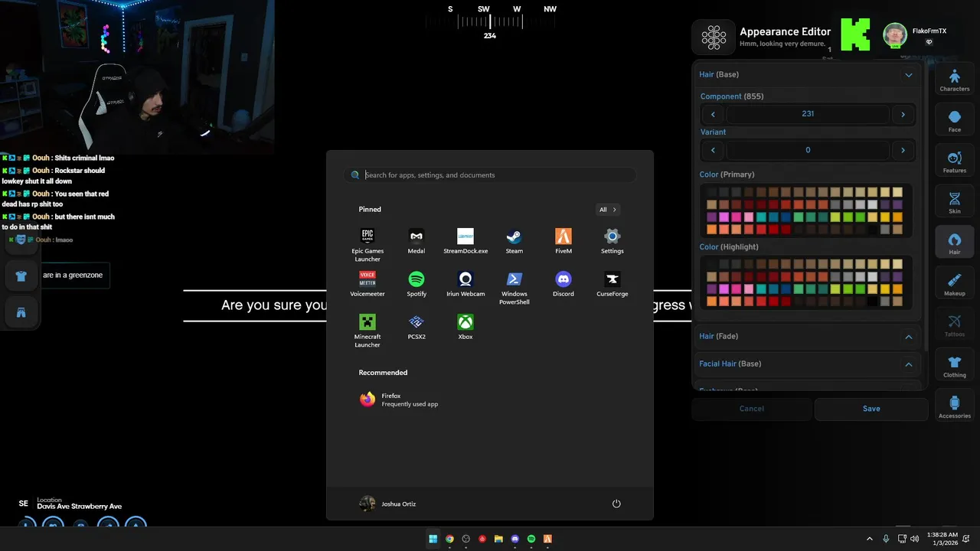The height and width of the screenshot is (551, 980).
Task: Select the Characters category in Appearance Editor
Action: coord(955,78)
